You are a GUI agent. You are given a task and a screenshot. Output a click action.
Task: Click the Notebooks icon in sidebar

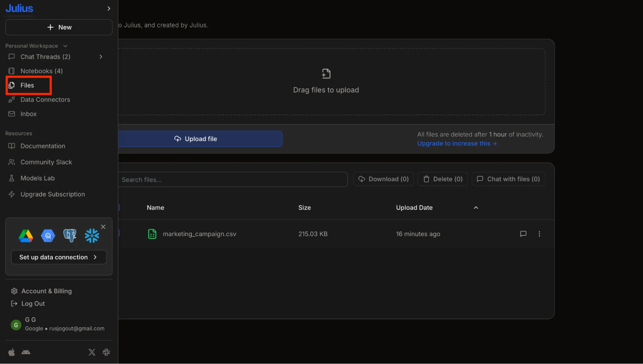pos(12,71)
